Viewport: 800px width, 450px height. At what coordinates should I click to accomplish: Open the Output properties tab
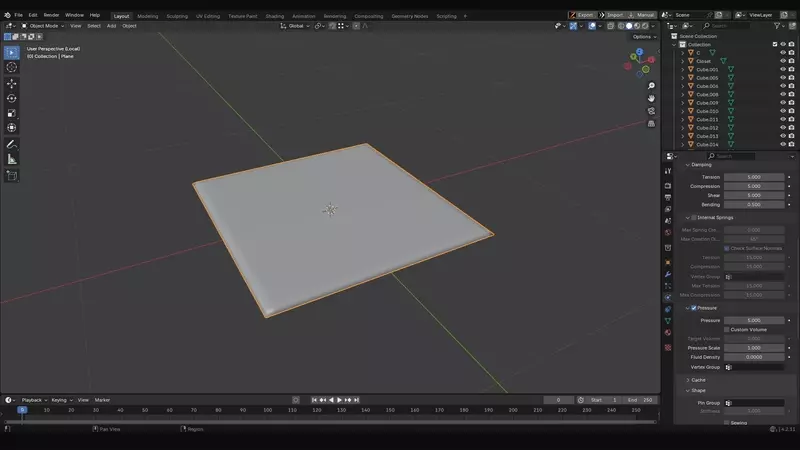pos(668,197)
